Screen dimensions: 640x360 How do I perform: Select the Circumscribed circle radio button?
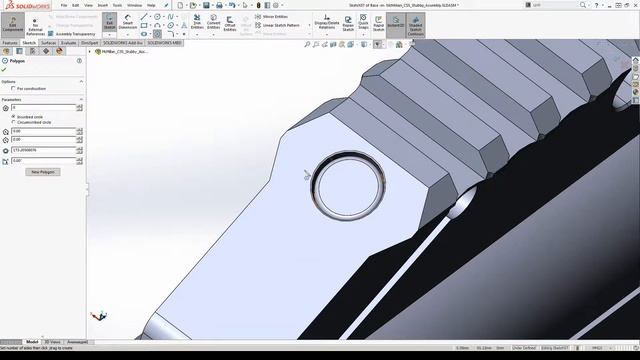click(13, 122)
